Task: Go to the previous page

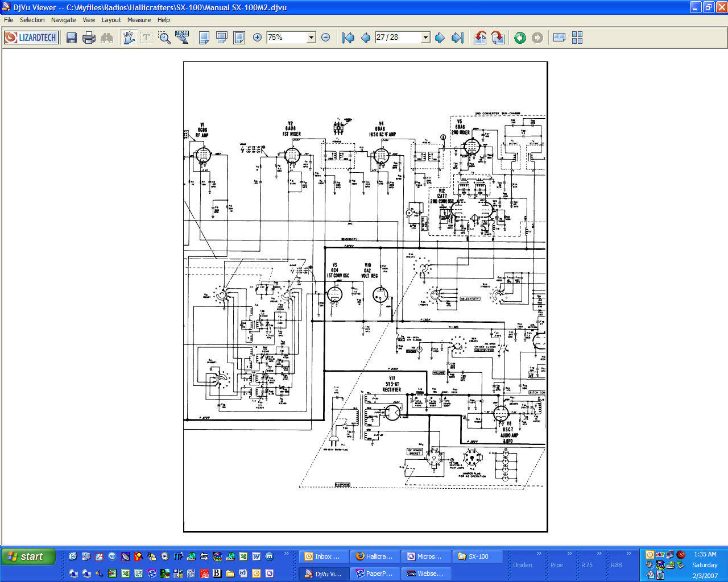Action: coord(365,38)
